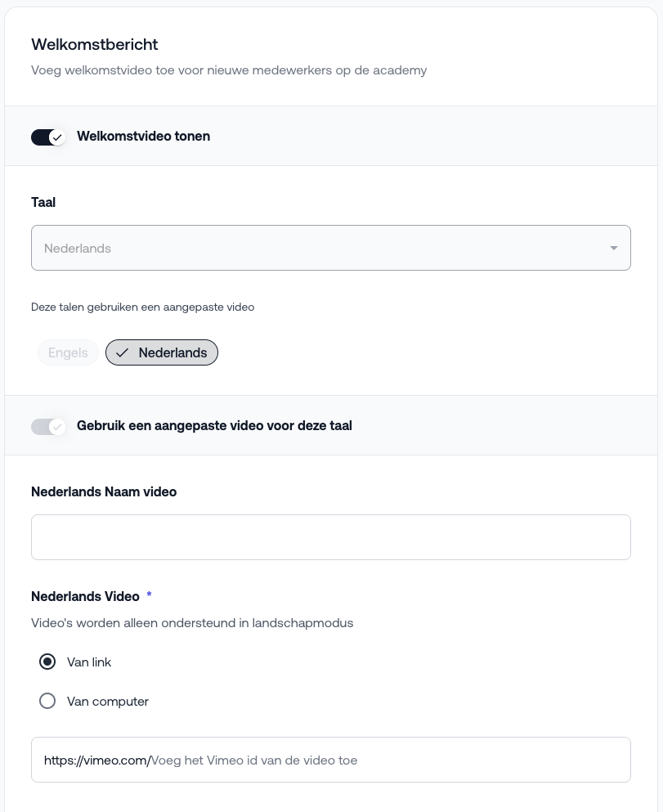Click the Taal dropdown arrow caret
Viewport: 663px width, 812px height.
613,248
